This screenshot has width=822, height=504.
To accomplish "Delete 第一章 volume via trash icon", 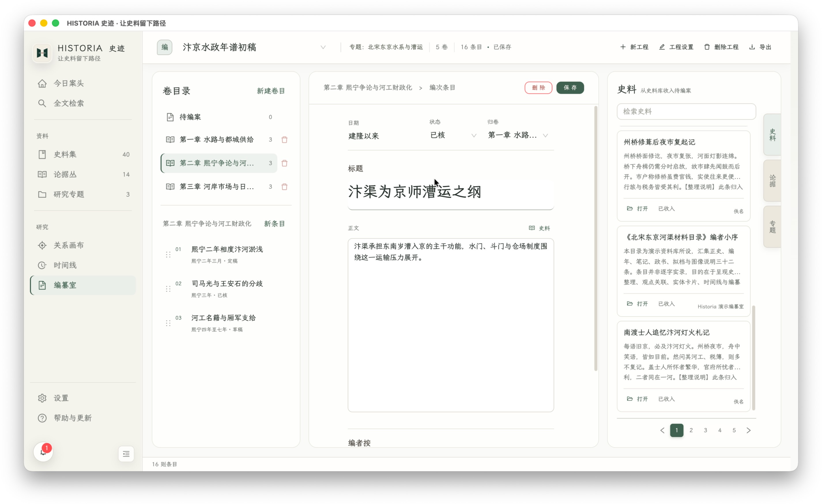I will [x=284, y=140].
